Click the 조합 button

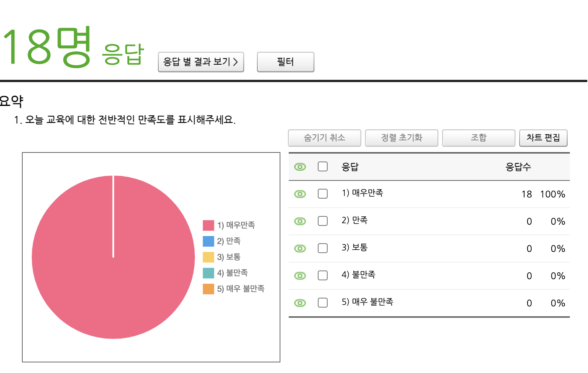[478, 138]
